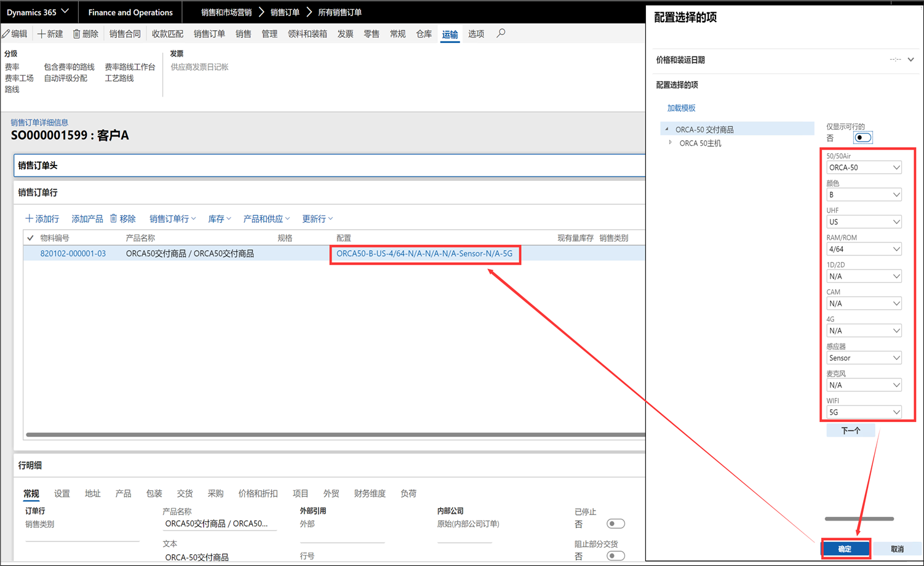Click the 费率路线工作台 ribbon command

point(130,67)
